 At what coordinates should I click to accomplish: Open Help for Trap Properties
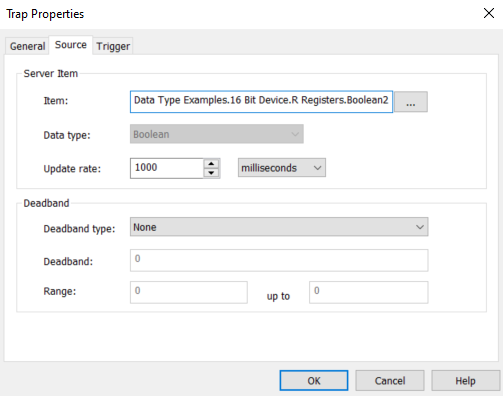point(466,380)
